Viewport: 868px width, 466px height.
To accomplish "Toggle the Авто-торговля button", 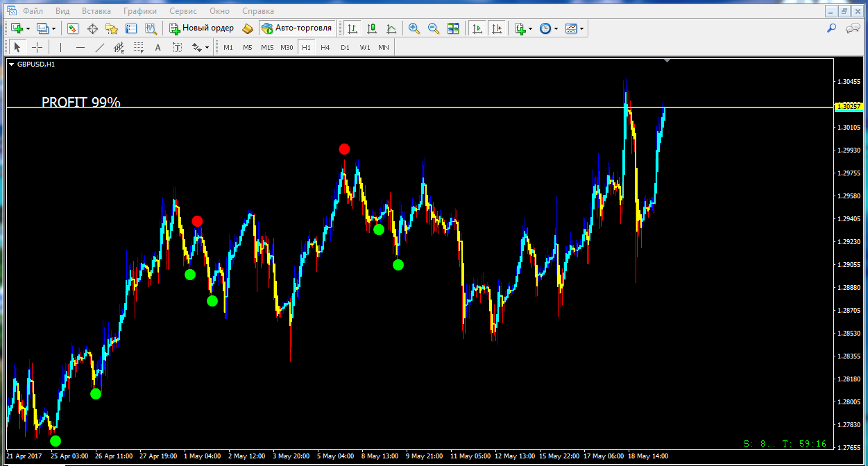I will 297,28.
